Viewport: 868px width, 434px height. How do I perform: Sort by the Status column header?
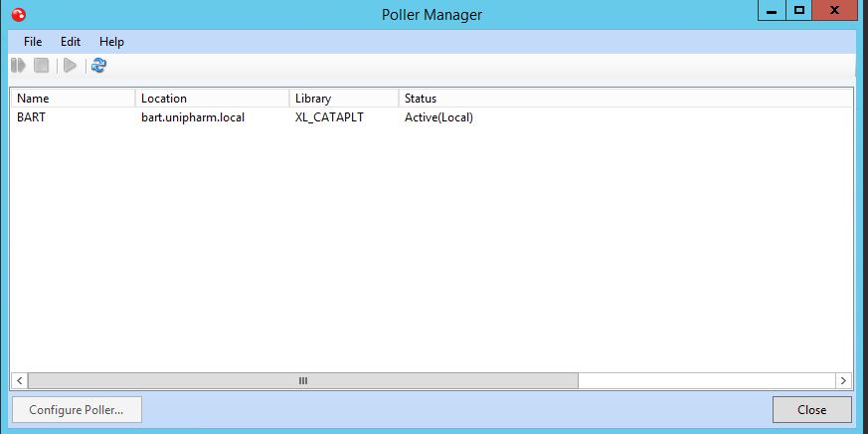(x=625, y=99)
